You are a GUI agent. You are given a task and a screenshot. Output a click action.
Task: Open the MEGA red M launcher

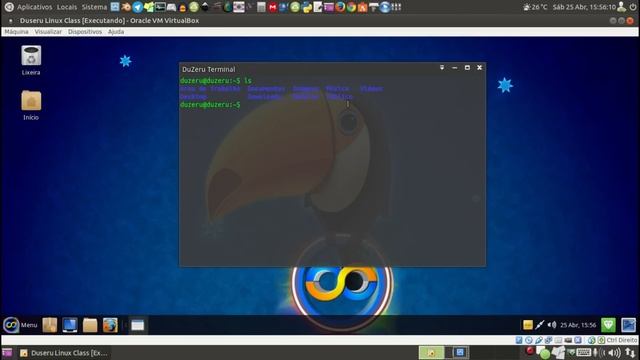272,7
